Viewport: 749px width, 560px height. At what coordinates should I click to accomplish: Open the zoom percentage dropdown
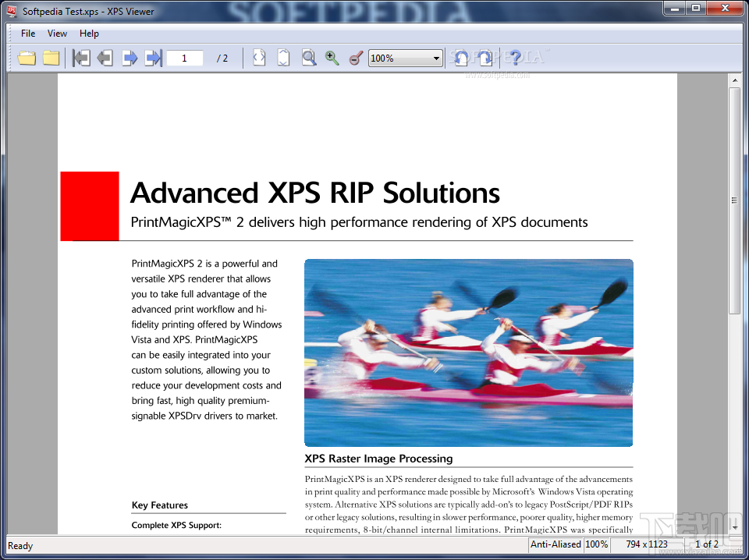[435, 58]
